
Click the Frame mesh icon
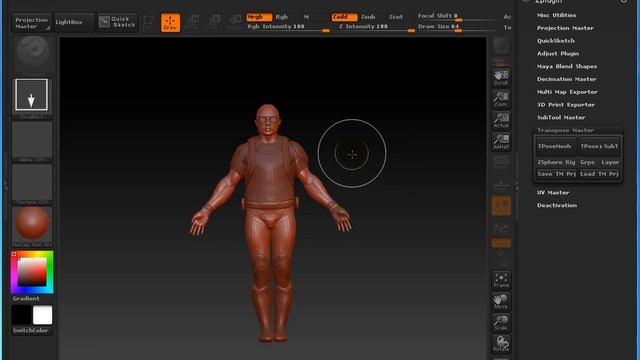tap(501, 281)
